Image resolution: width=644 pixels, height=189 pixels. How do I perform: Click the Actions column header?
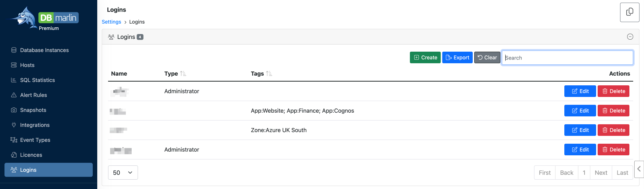(x=619, y=74)
